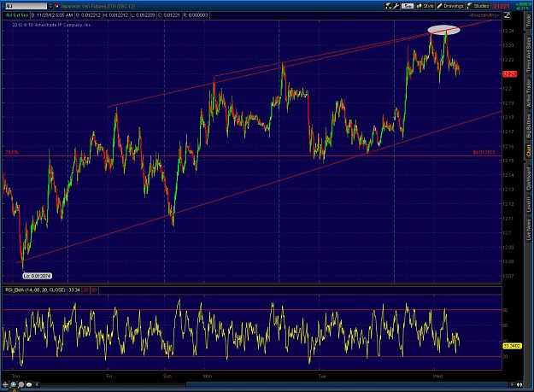Open the Drawings menu
534x392 pixels.
pyautogui.click(x=450, y=6)
